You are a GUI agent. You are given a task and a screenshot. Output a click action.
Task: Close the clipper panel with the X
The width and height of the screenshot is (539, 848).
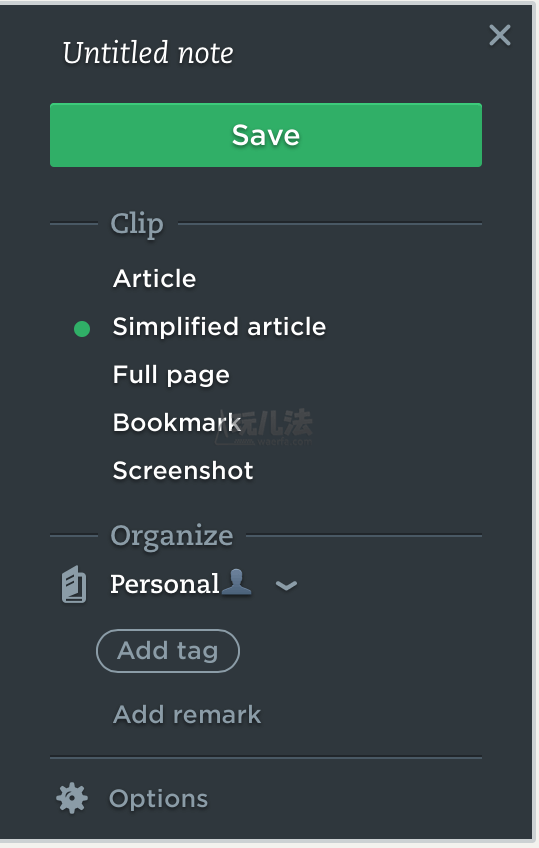(500, 36)
